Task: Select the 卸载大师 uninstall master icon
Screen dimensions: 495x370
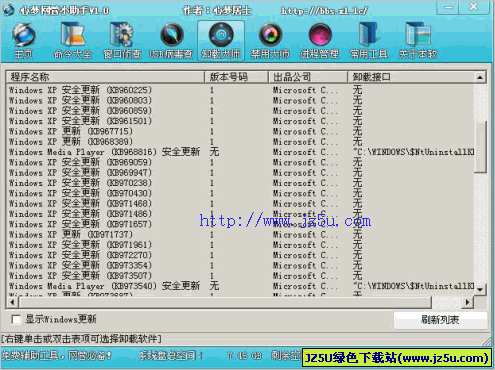Action: (221, 41)
